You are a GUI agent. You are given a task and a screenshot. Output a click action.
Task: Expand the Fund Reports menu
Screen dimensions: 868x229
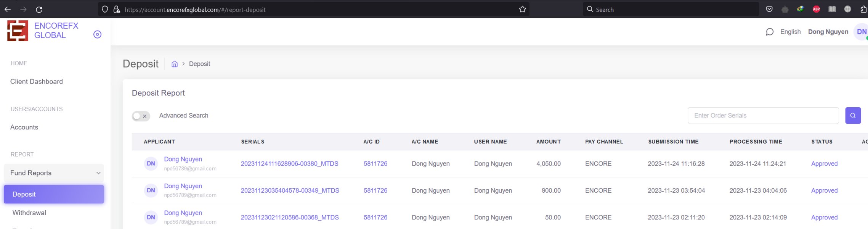[54, 173]
